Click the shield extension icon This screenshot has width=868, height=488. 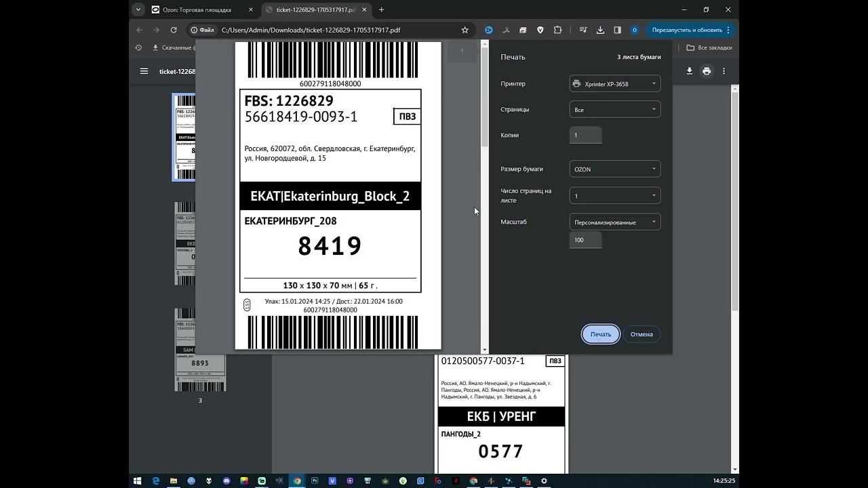[540, 30]
